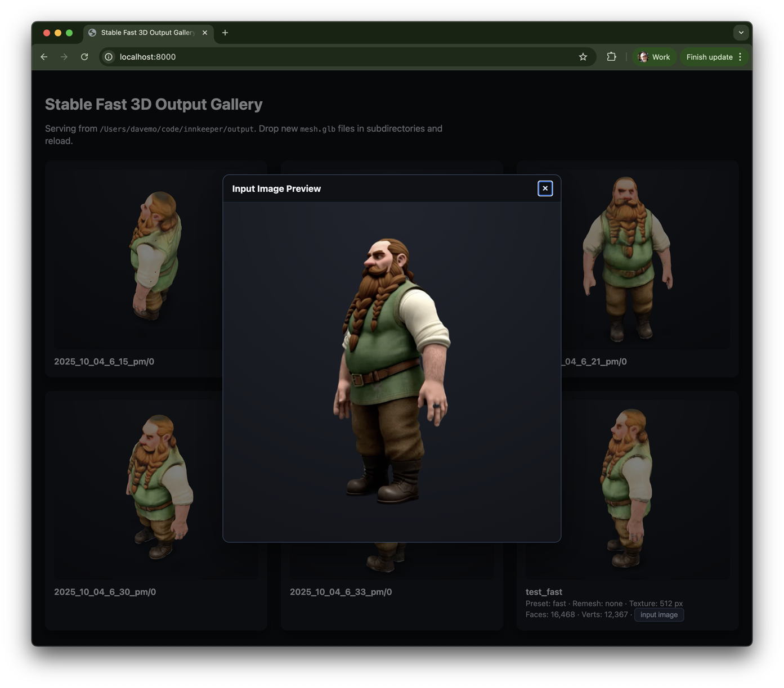Open the Work profile menu
The width and height of the screenshot is (784, 688).
click(654, 57)
